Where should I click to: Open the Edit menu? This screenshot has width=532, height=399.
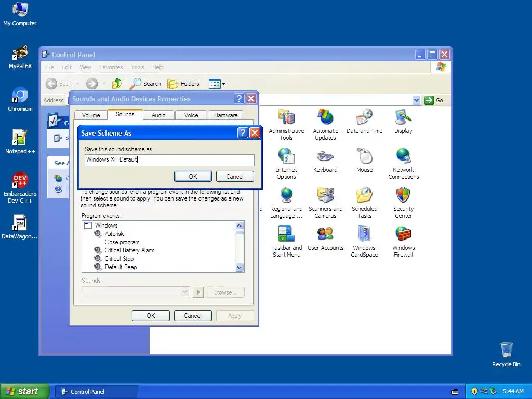[66, 67]
